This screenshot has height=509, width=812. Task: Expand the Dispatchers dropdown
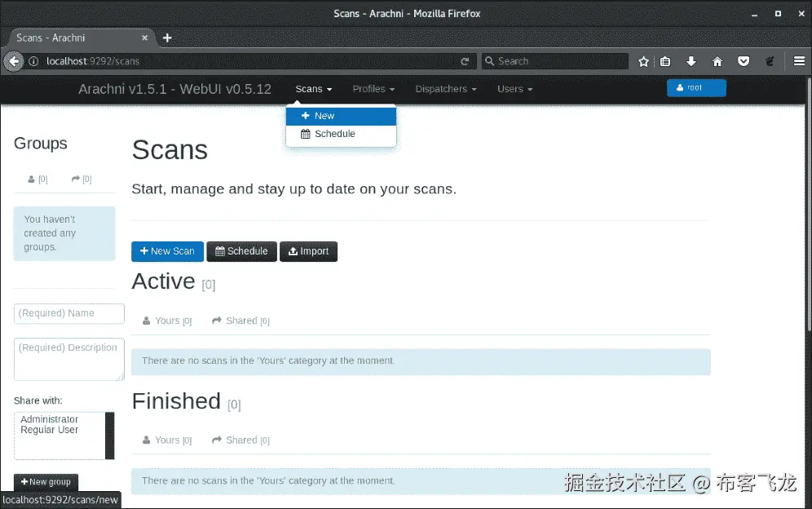(445, 89)
